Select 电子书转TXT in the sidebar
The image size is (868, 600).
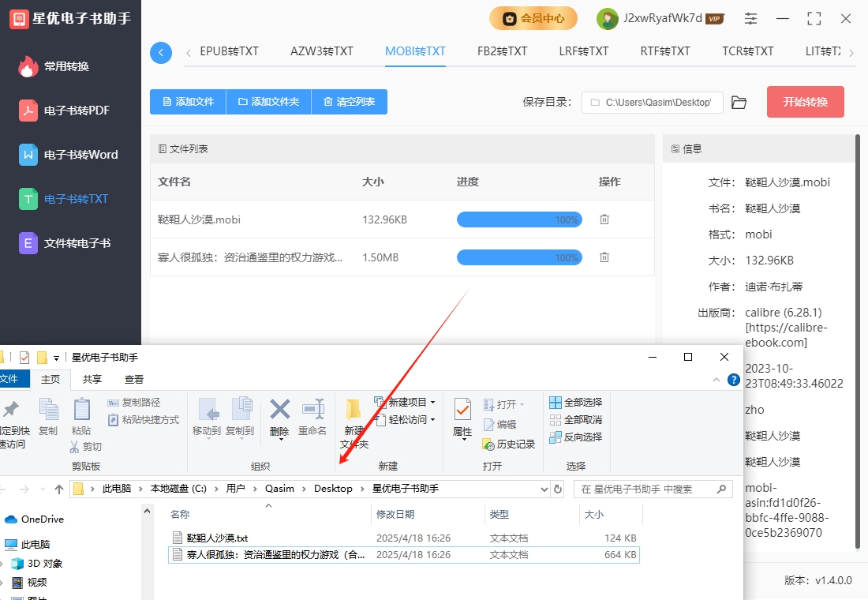[64, 199]
